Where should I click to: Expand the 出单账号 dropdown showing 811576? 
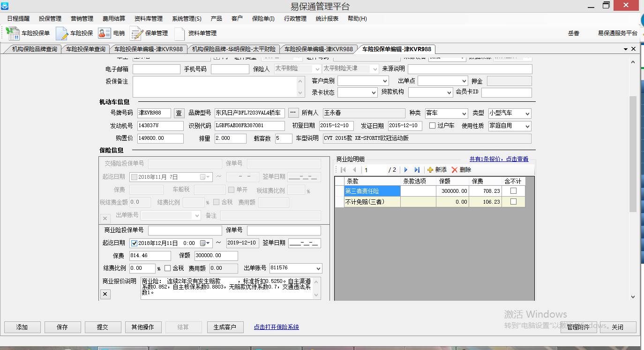[318, 268]
